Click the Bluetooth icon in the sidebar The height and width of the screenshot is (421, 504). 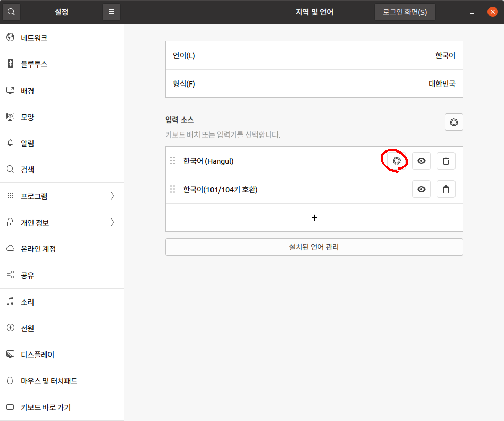coord(10,63)
